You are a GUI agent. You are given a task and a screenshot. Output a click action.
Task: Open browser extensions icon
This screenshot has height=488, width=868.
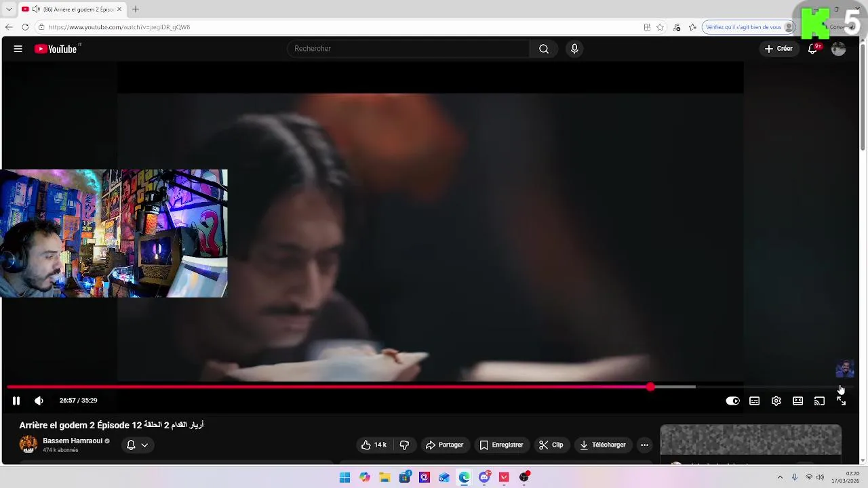point(677,27)
